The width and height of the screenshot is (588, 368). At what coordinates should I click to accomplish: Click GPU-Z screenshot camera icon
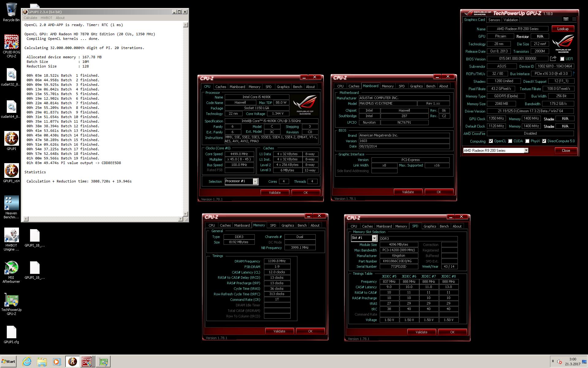[x=566, y=19]
